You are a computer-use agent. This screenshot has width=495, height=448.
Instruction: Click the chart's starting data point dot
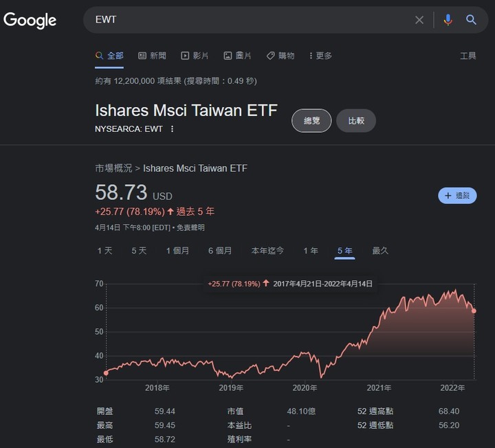(x=106, y=373)
